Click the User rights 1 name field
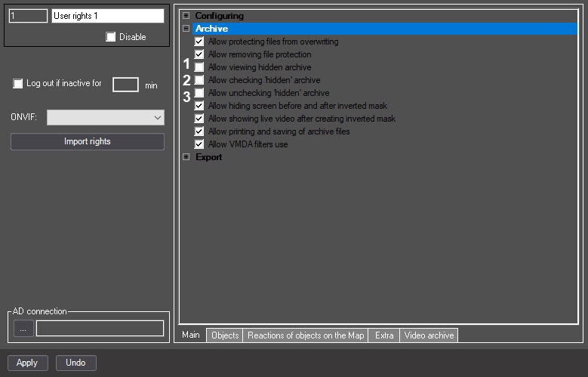Image resolution: width=588 pixels, height=377 pixels. pos(108,16)
